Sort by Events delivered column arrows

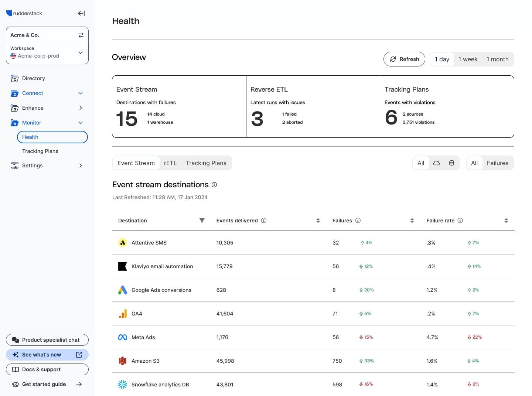(x=318, y=221)
